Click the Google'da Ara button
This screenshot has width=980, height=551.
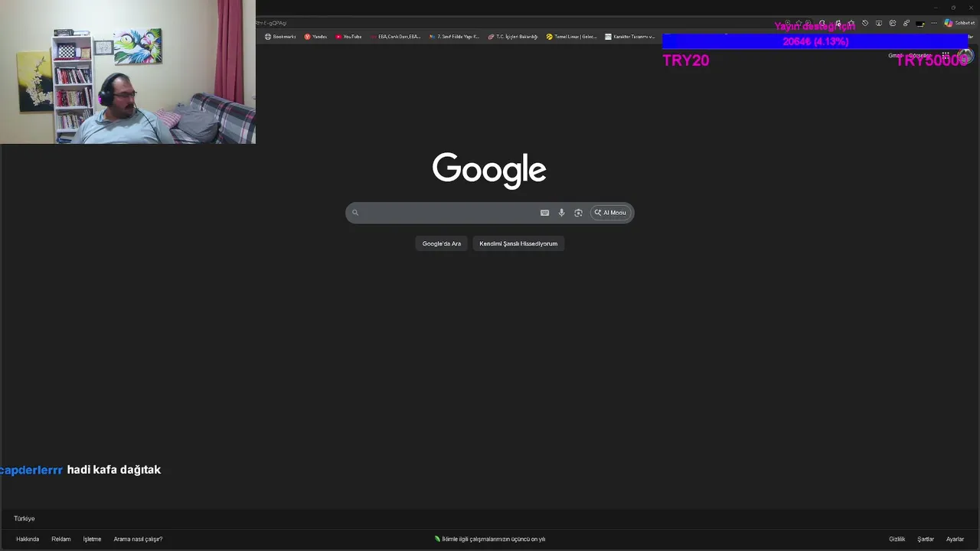point(442,243)
